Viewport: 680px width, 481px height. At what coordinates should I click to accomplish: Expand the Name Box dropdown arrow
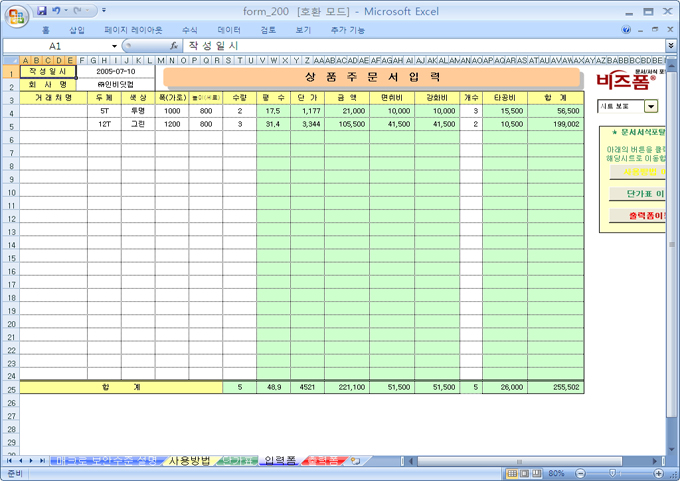coord(114,46)
